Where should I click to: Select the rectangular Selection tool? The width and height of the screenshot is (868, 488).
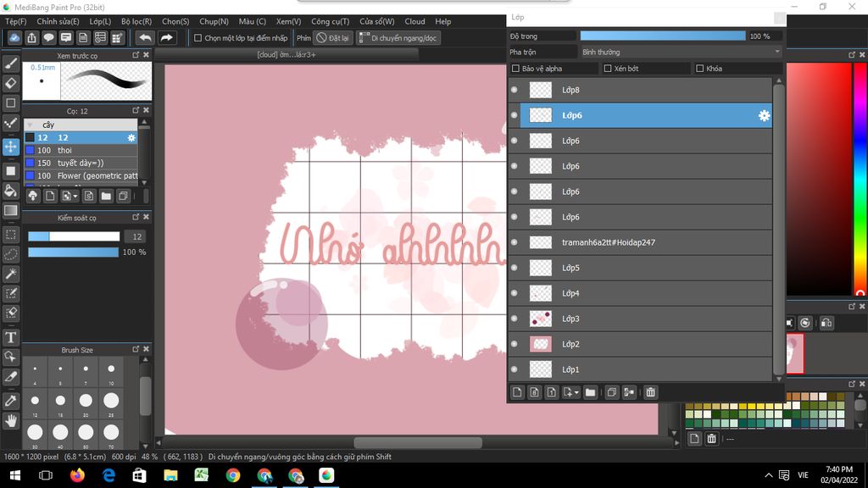(10, 235)
